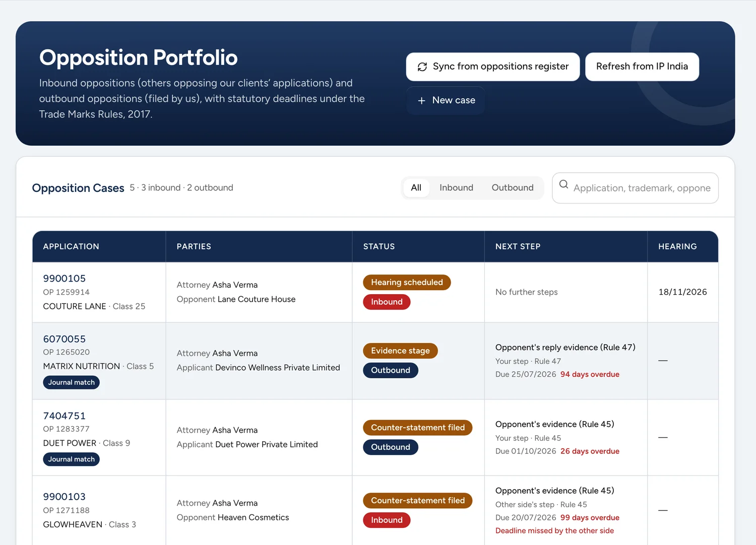Click "No further steps" text
756x545 pixels.
[526, 292]
